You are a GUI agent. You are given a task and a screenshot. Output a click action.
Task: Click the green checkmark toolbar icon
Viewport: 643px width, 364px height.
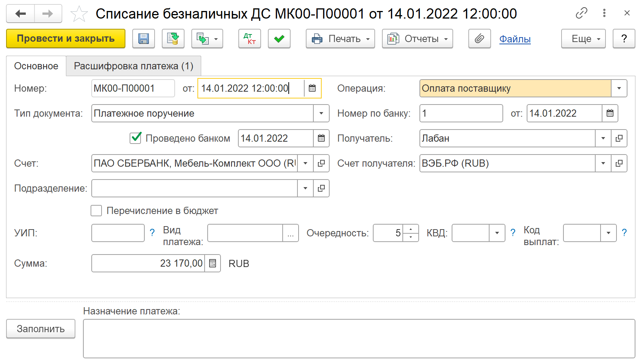(279, 39)
